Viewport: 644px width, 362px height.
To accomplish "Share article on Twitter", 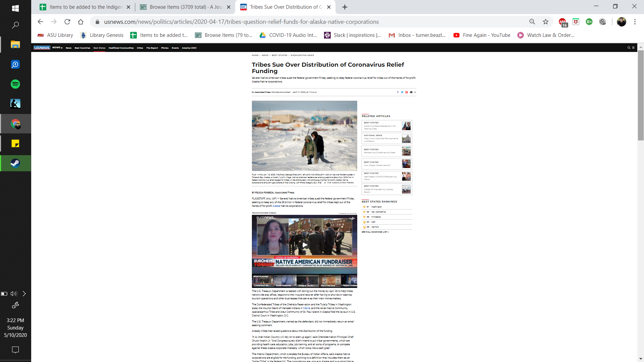I will click(402, 92).
